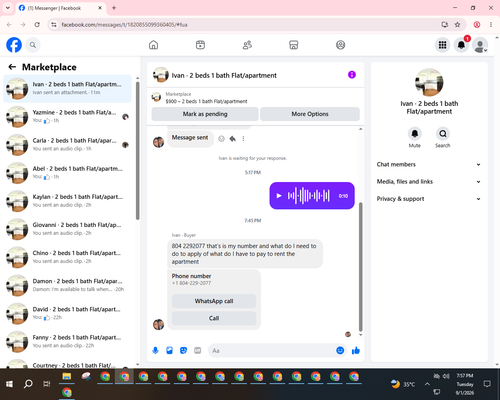Click the chat message scrollbar

360,267
